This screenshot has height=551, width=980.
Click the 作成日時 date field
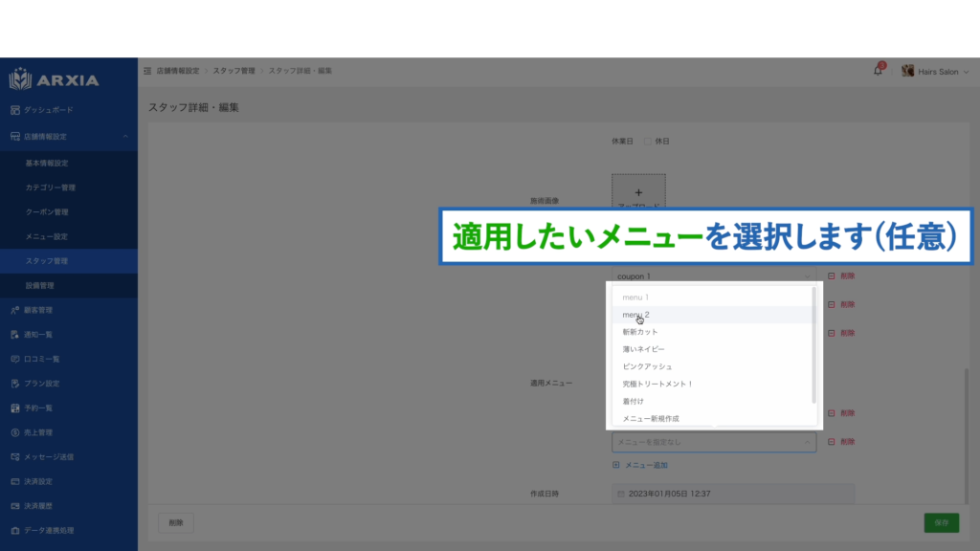pos(733,494)
